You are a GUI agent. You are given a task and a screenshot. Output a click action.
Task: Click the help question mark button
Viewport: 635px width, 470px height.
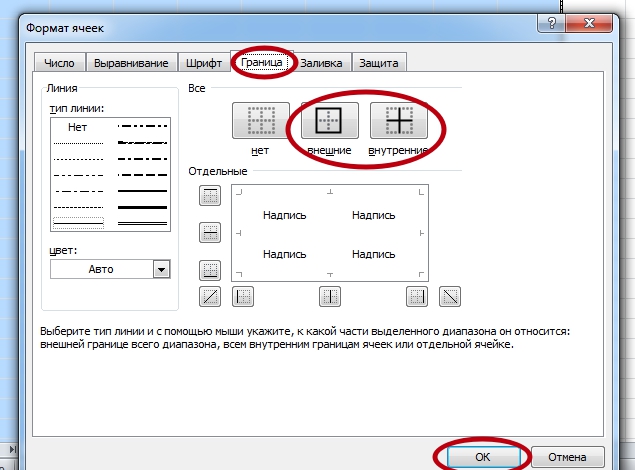[x=551, y=23]
